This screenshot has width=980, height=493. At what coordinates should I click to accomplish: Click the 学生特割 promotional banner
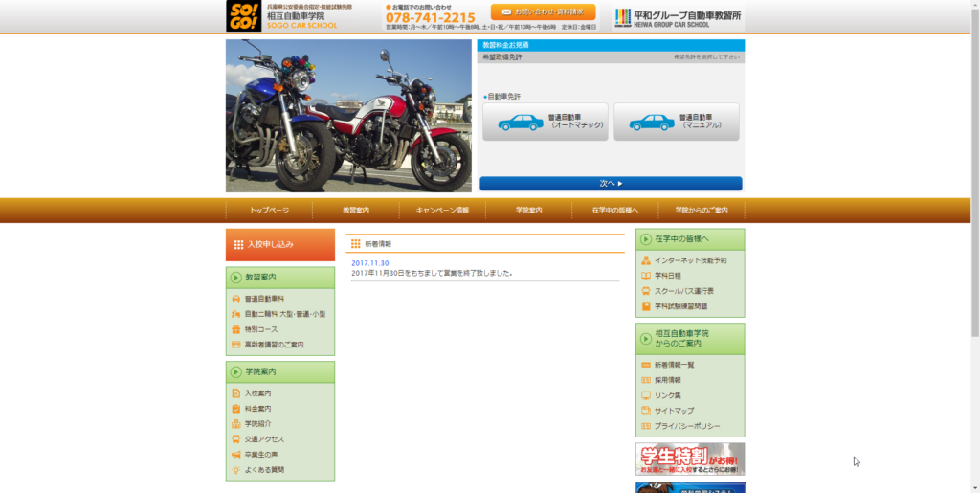[x=690, y=459]
